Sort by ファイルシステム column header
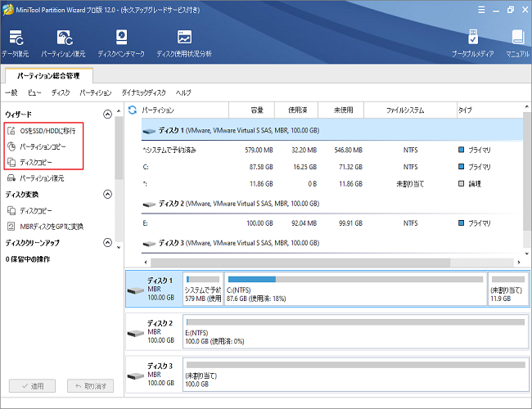532x409 pixels. pyautogui.click(x=410, y=110)
